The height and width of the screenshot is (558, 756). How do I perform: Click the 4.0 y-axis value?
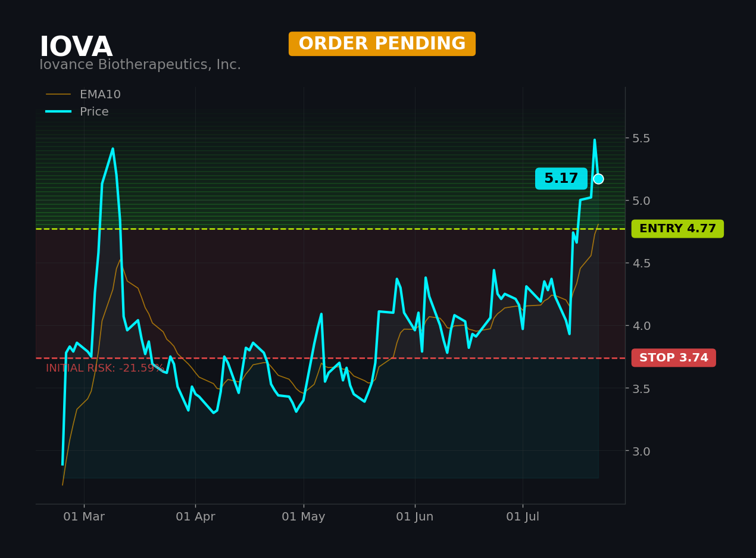[641, 326]
